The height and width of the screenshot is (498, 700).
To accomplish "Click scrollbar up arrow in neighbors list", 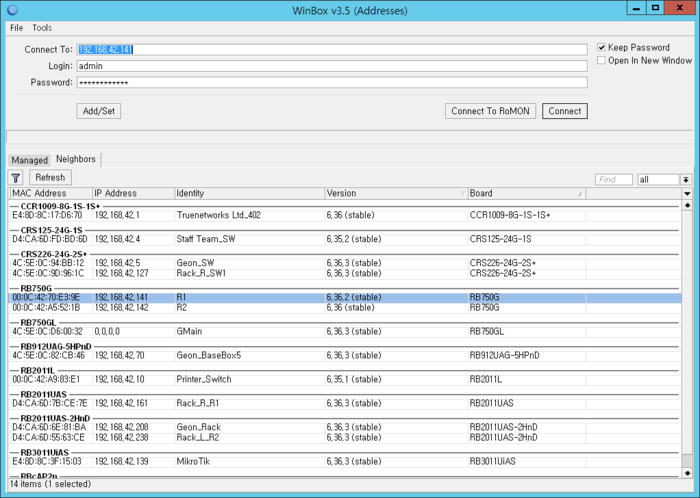I will (687, 205).
